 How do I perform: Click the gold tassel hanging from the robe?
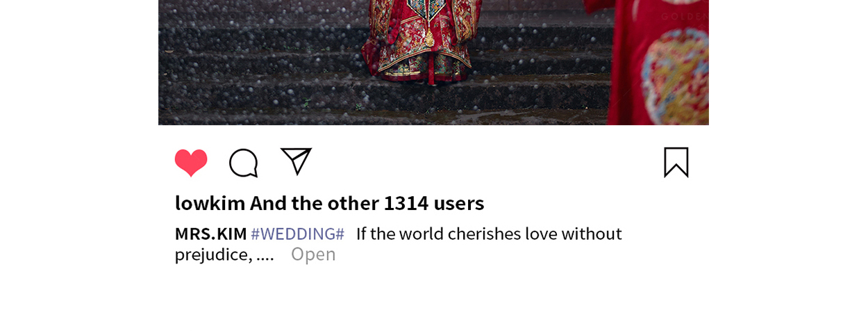[430, 35]
